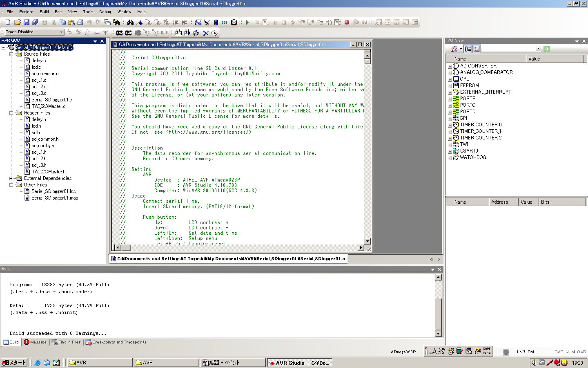Open the Trace Disabled dropdown
Viewport: 588px width, 368px height.
[62, 32]
